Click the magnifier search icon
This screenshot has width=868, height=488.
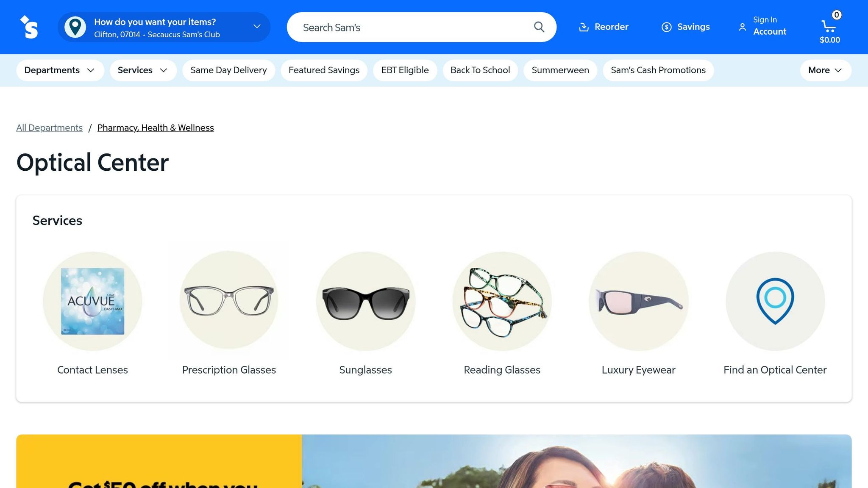[x=539, y=27]
